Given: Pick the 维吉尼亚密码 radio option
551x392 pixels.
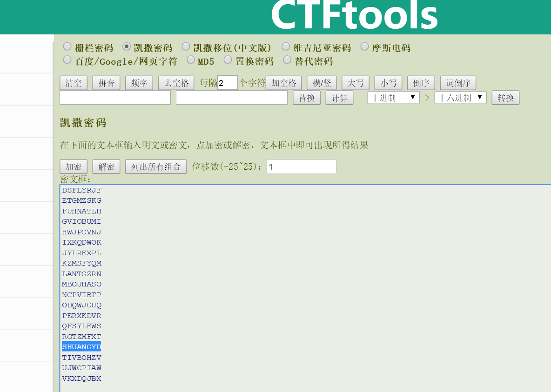Looking at the screenshot, I should [286, 47].
